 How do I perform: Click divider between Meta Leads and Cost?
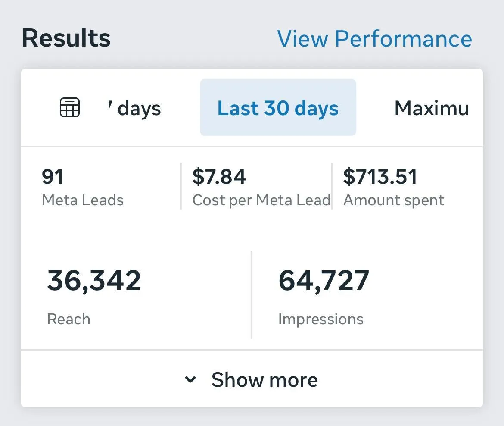(181, 186)
